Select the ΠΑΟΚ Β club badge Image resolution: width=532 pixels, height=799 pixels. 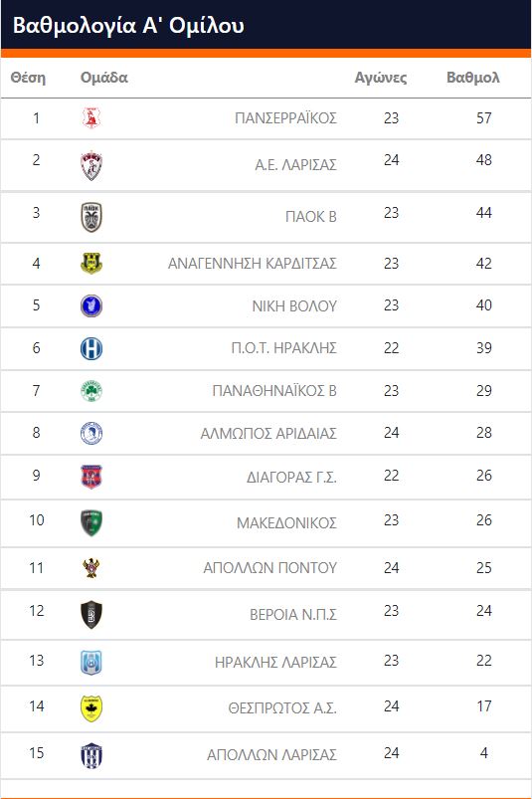(91, 217)
